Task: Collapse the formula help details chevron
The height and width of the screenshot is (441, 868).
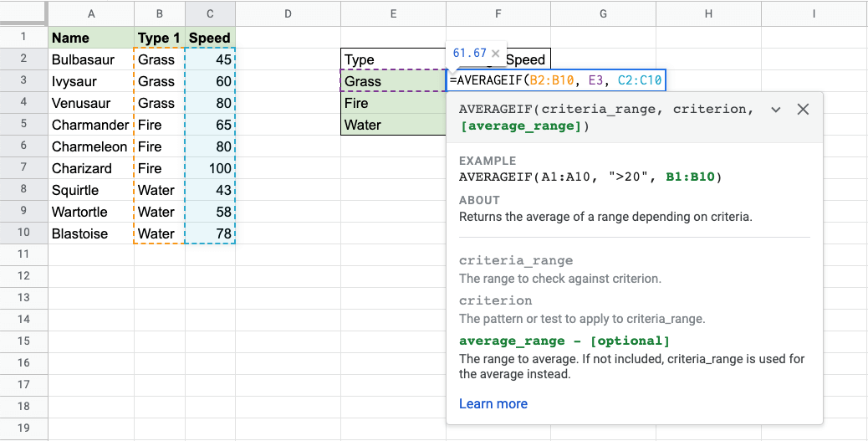Action: coord(776,110)
